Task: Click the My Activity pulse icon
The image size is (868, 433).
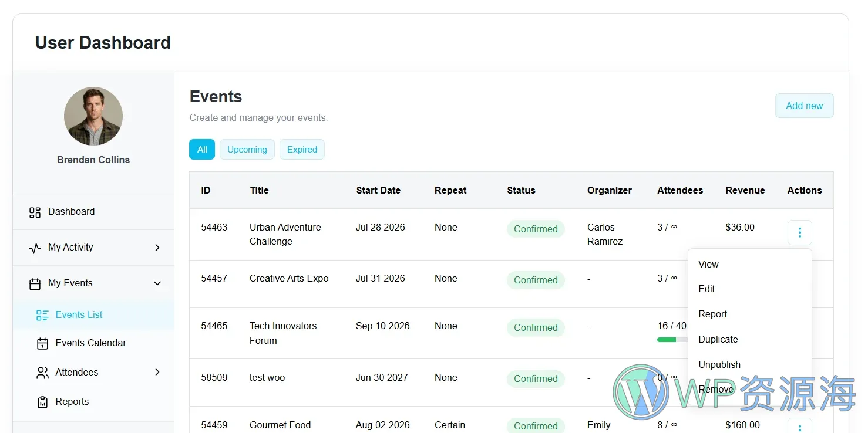Action: [35, 248]
